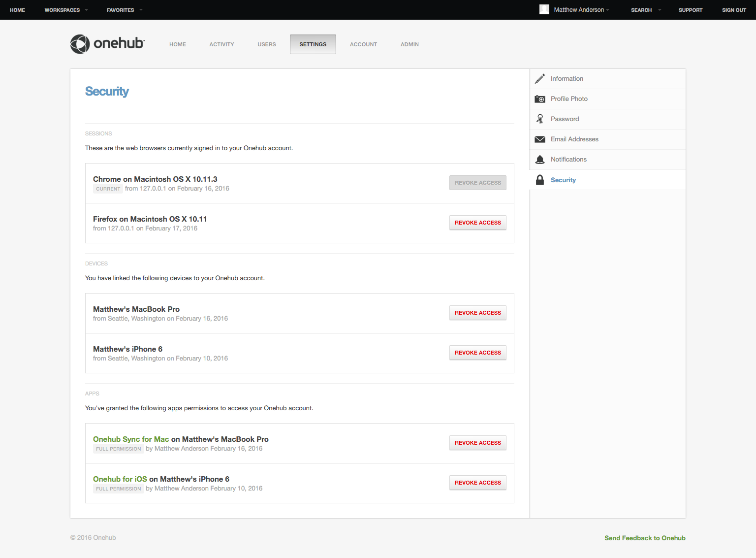
Task: Switch to the Home tab beside logo
Action: 178,44
